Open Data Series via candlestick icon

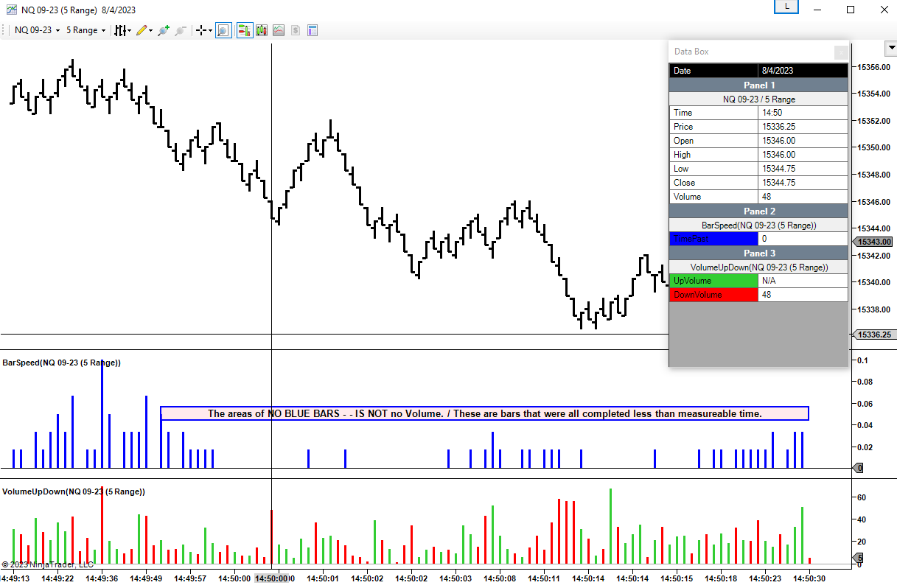[x=262, y=30]
